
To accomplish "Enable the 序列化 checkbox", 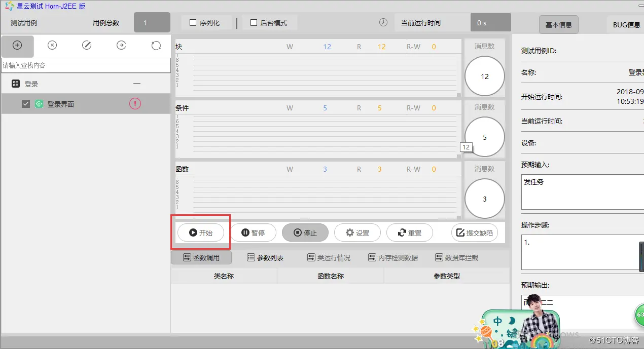I will [193, 23].
